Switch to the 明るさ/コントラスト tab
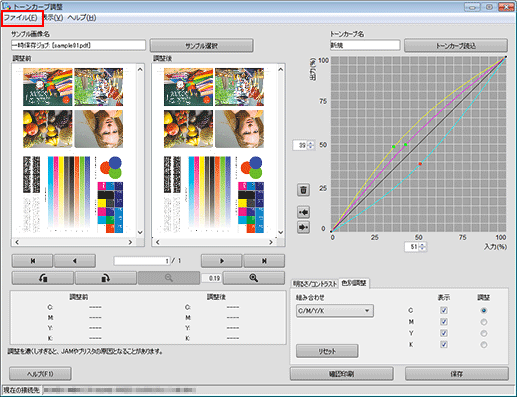Viewport: 517px width, 397px height. [x=315, y=284]
